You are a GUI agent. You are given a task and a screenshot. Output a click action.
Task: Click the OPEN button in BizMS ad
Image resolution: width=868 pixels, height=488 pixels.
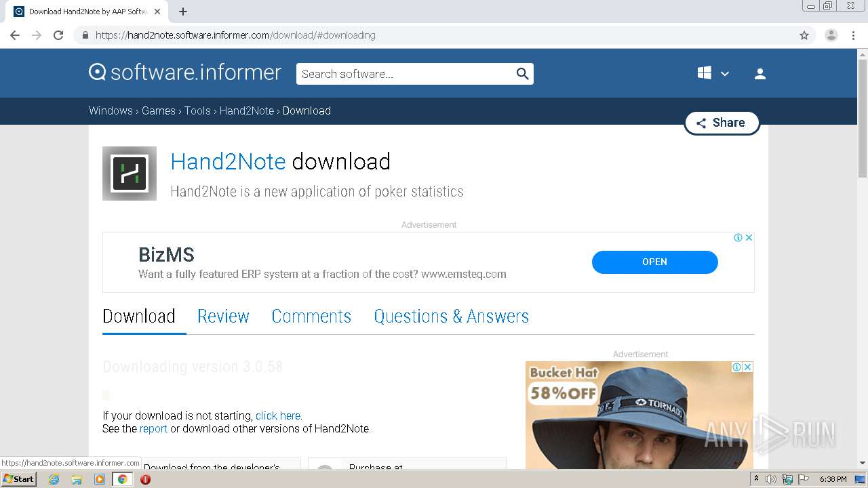coord(655,262)
